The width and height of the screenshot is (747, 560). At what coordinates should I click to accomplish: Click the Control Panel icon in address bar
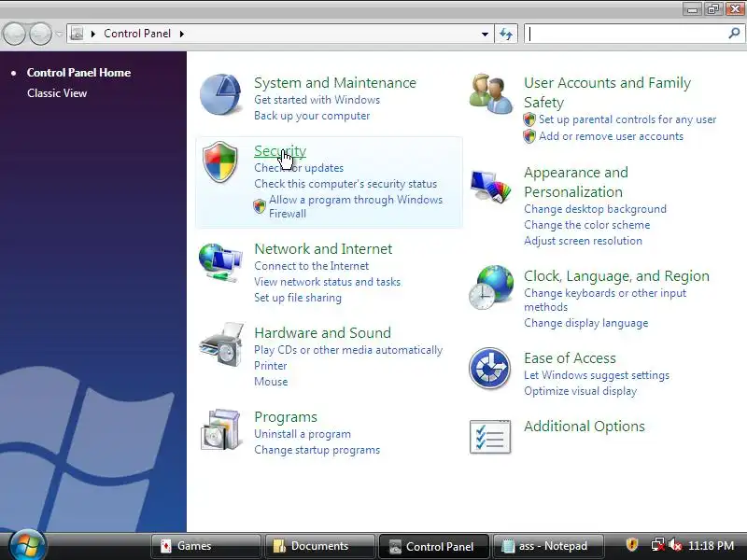click(x=77, y=34)
